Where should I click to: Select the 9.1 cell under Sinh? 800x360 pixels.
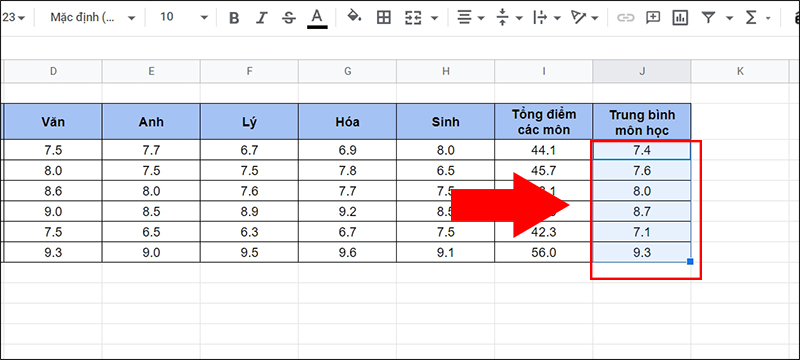[445, 252]
